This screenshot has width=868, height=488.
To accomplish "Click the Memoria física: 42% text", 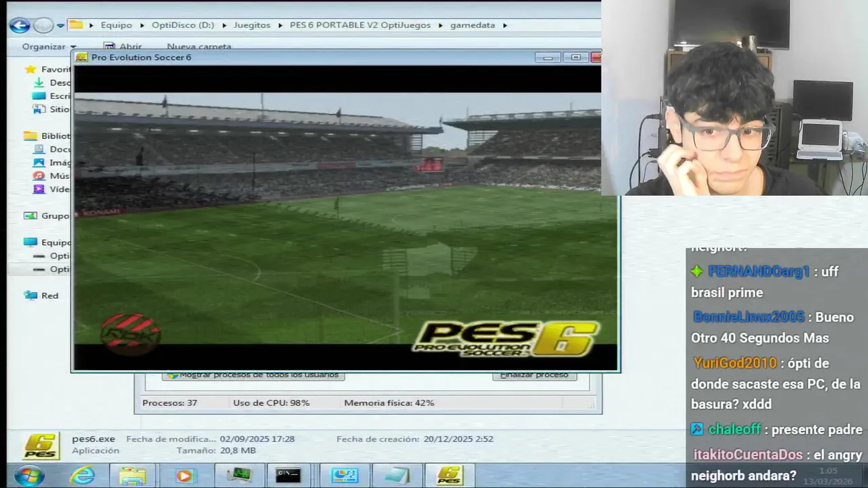I will 389,403.
